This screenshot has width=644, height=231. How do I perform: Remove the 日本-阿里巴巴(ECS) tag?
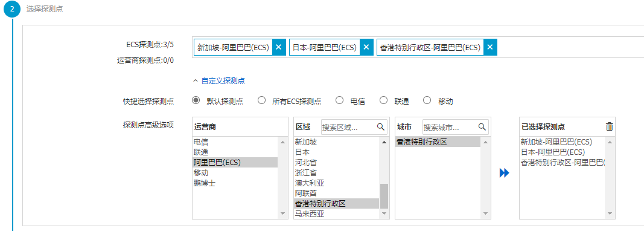coord(367,47)
